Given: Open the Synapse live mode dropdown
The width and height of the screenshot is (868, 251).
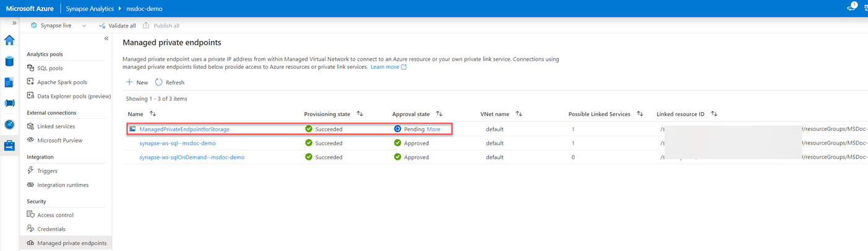Looking at the screenshot, I should coord(59,25).
